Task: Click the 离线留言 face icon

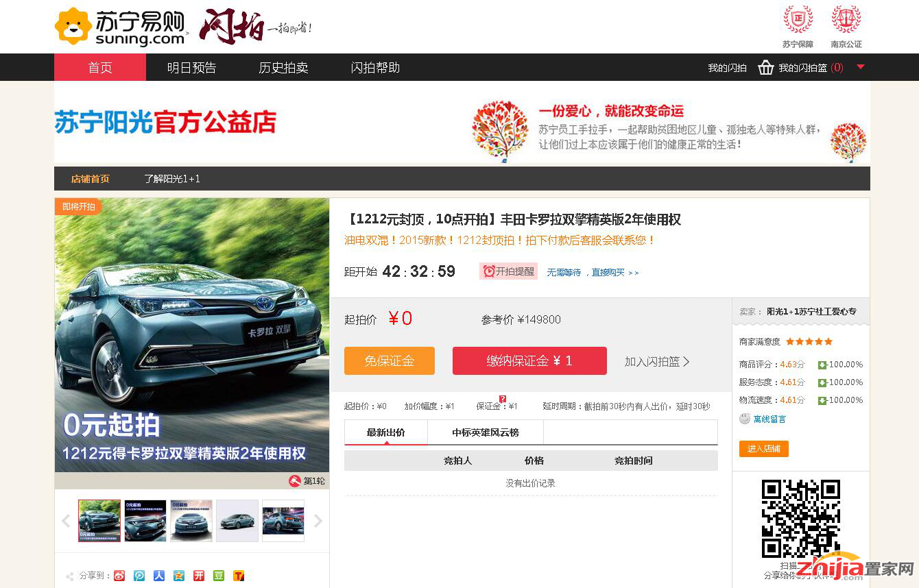Action: pos(745,418)
